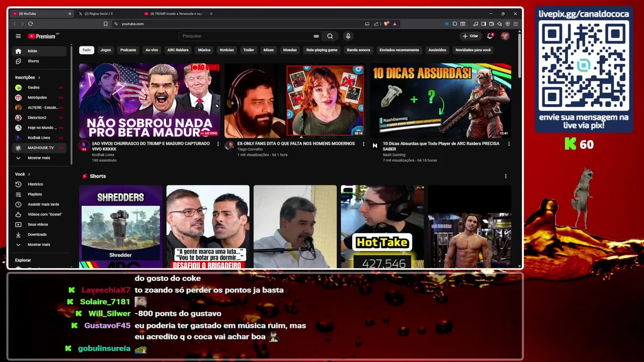
Task: Select the Música filter chip
Action: [x=204, y=50]
